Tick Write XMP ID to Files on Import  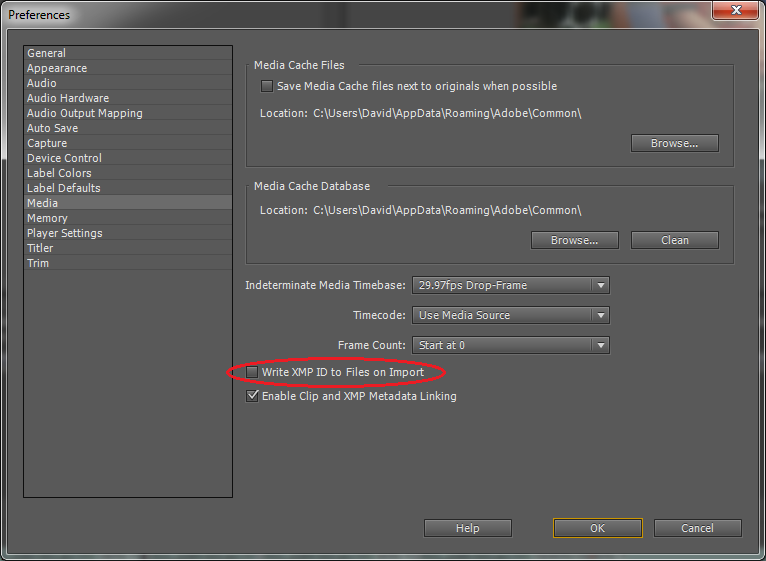coord(252,372)
